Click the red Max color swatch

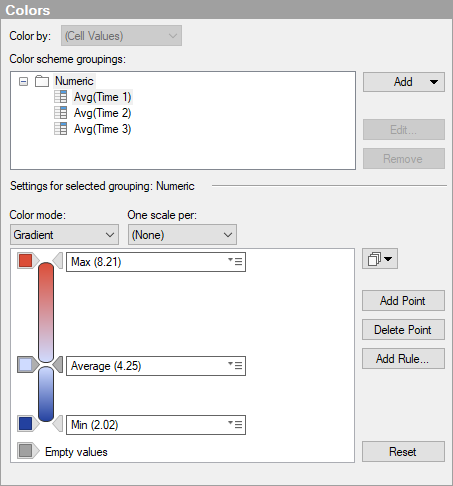(x=26, y=260)
